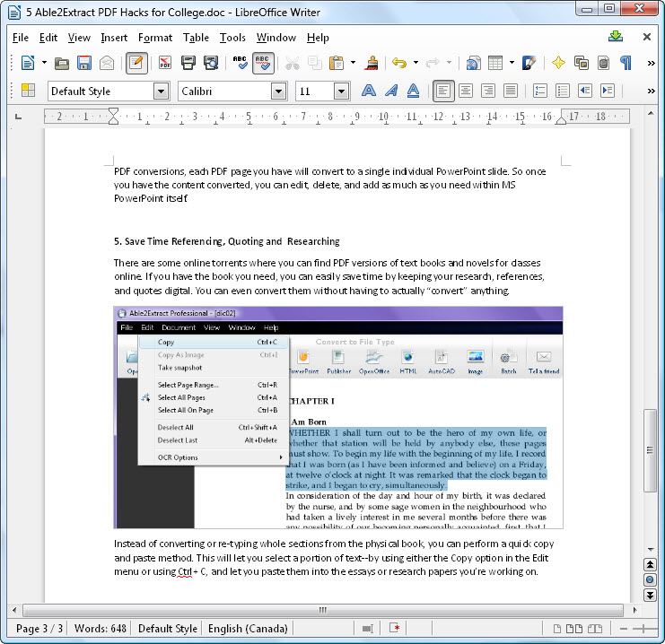Image resolution: width=665 pixels, height=644 pixels.
Task: Open the Tools menu
Action: pyautogui.click(x=232, y=38)
